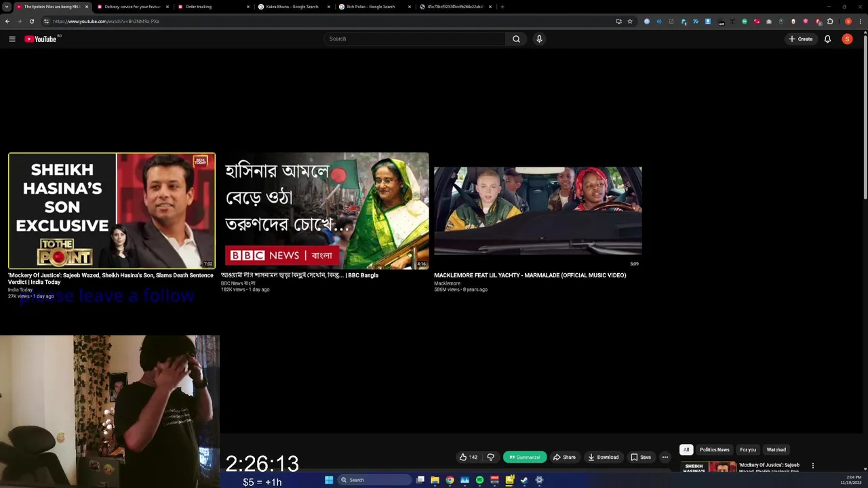This screenshot has height=488, width=868.
Task: Save the video to a playlist
Action: [x=641, y=457]
